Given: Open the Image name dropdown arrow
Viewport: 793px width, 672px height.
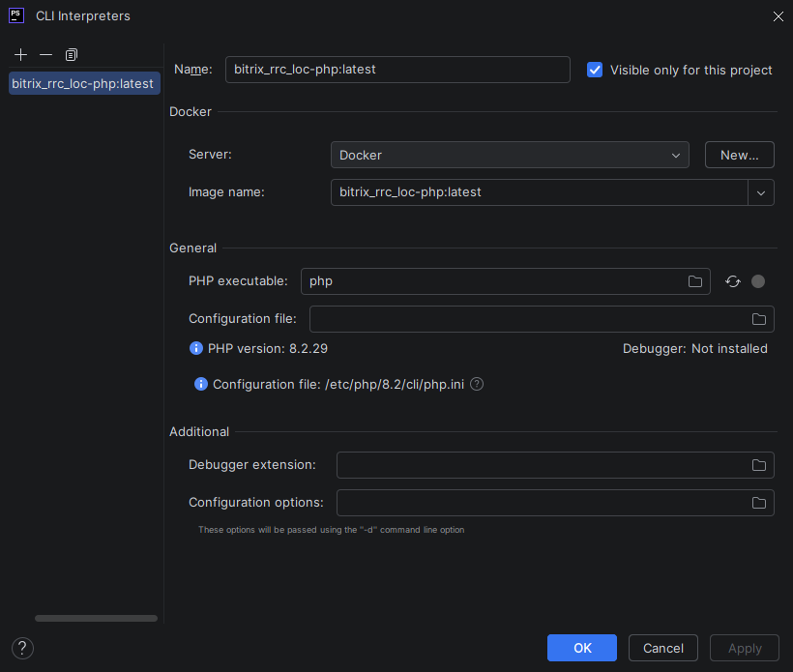Looking at the screenshot, I should [x=761, y=192].
